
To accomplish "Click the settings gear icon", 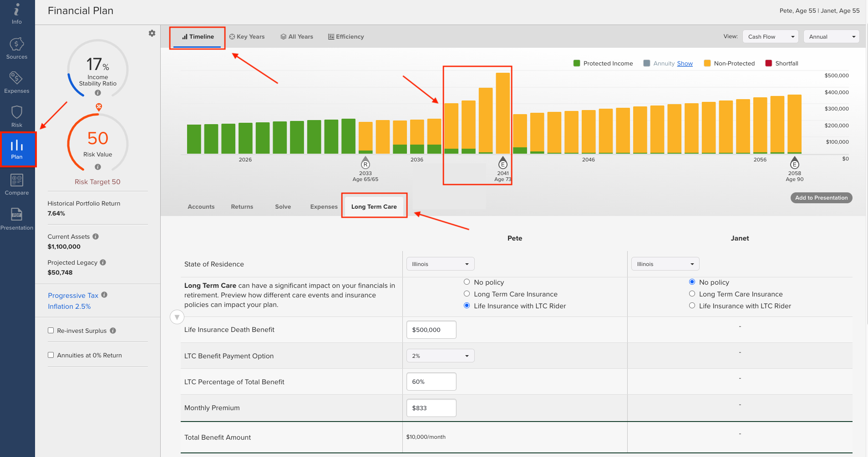I will (152, 33).
